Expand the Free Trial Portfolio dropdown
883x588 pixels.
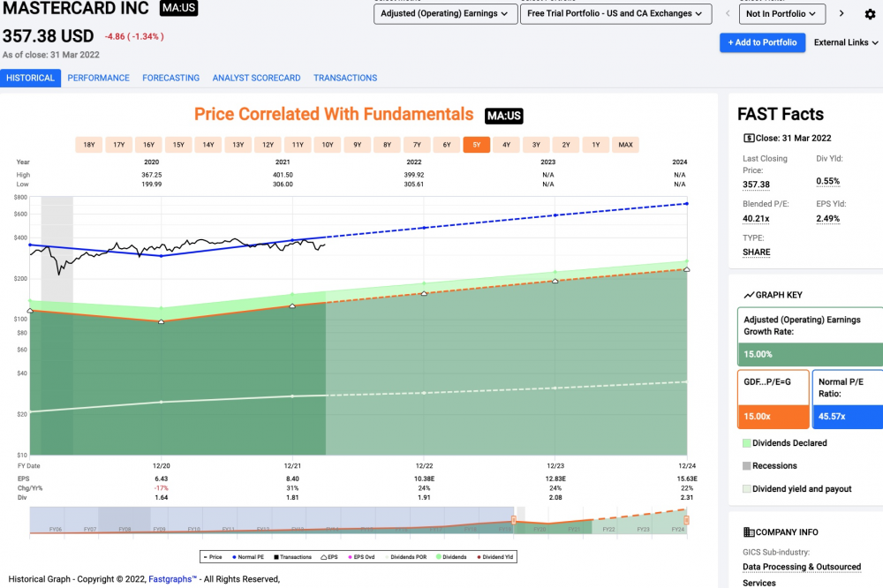pos(615,14)
